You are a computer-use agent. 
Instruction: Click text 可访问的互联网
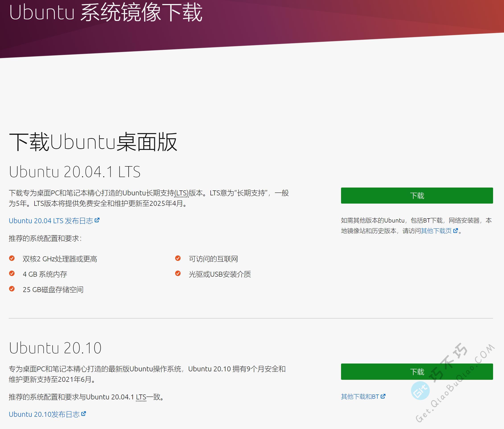(x=213, y=259)
